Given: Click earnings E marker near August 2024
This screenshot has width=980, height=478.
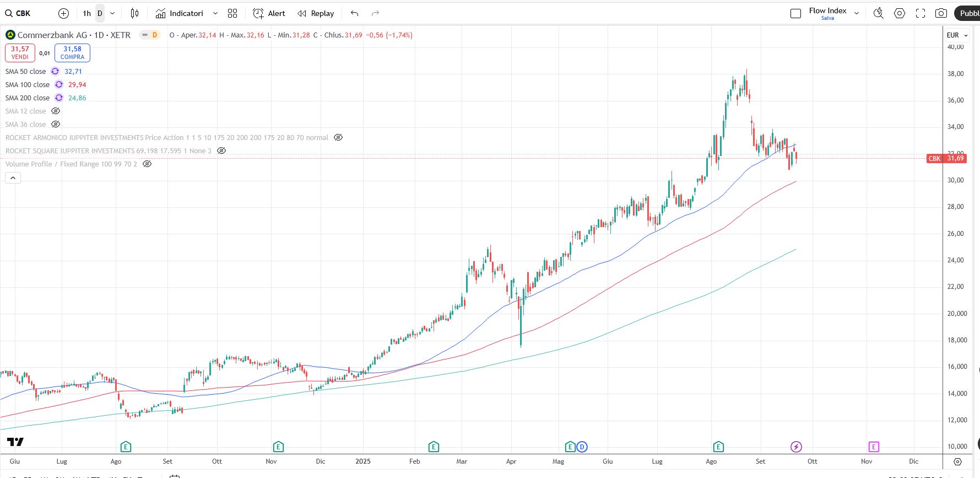Looking at the screenshot, I should coord(126,447).
